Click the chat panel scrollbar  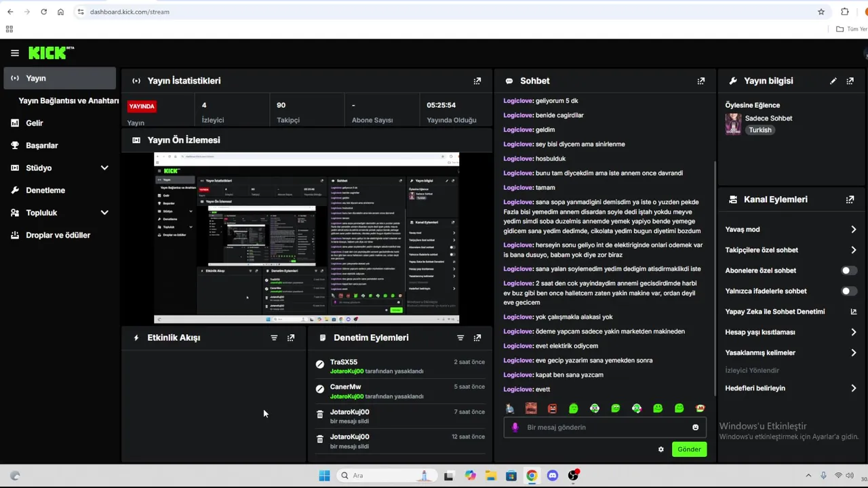click(x=714, y=278)
